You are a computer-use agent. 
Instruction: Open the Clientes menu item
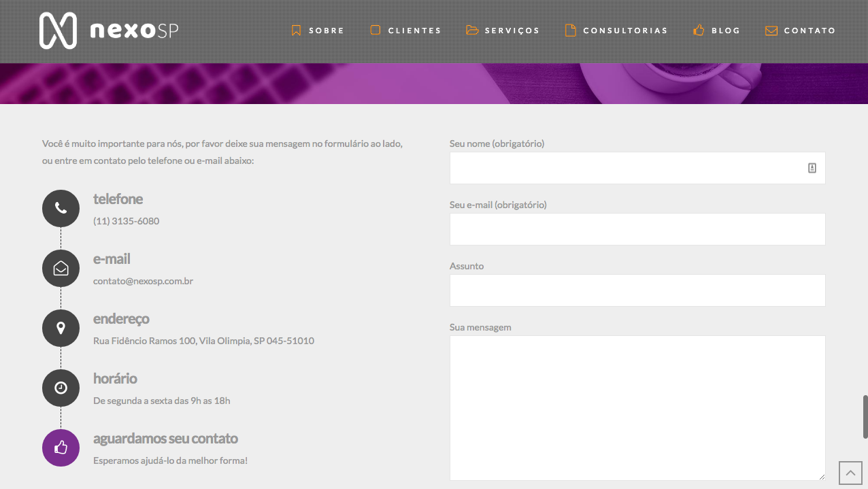coord(405,31)
